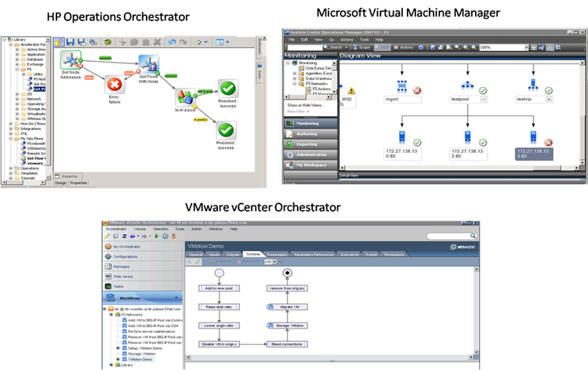Image resolution: width=588 pixels, height=370 pixels.
Task: Click the scissors Cut icon in HP Orchestrator
Action: 122,42
